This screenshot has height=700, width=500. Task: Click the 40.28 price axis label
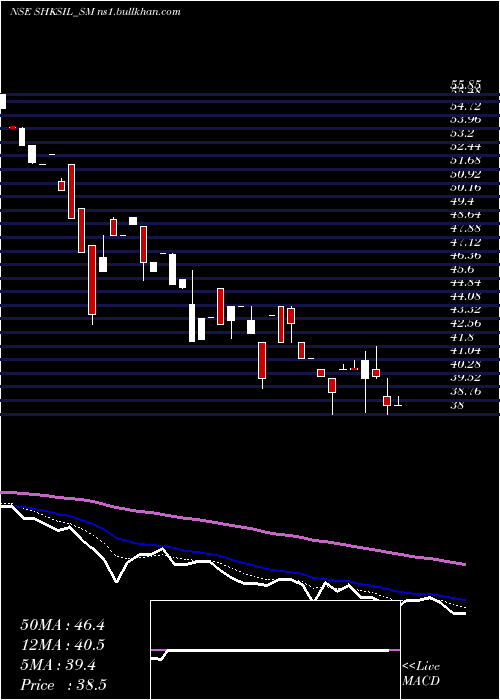(x=465, y=364)
